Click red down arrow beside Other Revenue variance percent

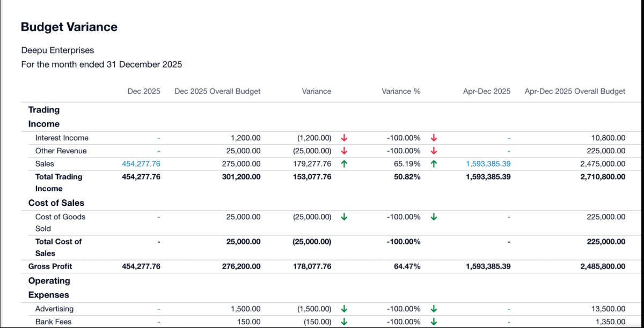(434, 151)
